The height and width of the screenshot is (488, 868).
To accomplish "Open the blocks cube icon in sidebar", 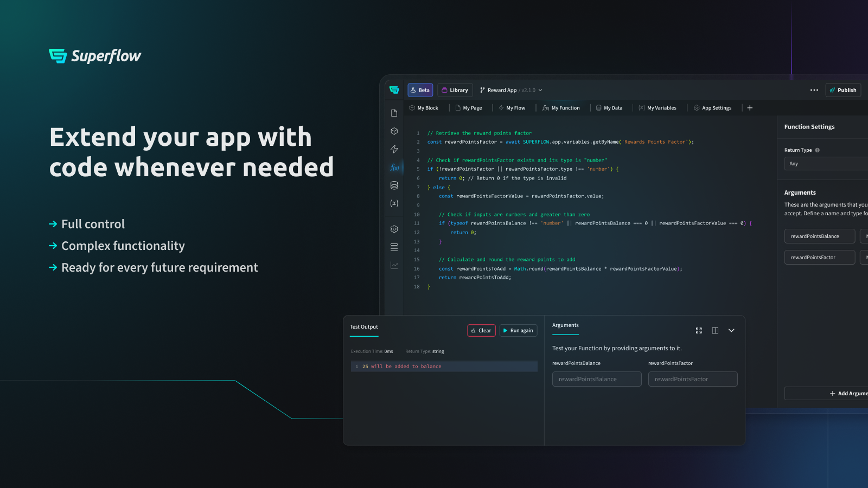I will pyautogui.click(x=394, y=131).
